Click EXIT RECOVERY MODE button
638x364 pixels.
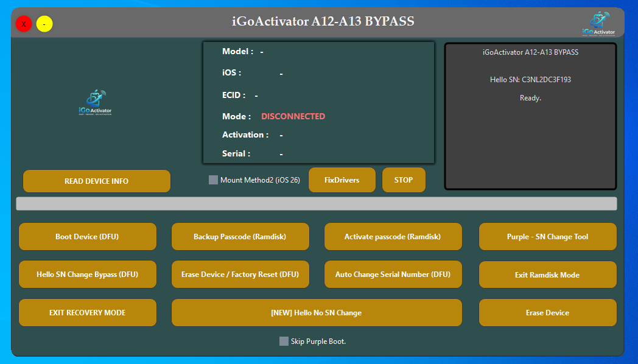tap(88, 313)
